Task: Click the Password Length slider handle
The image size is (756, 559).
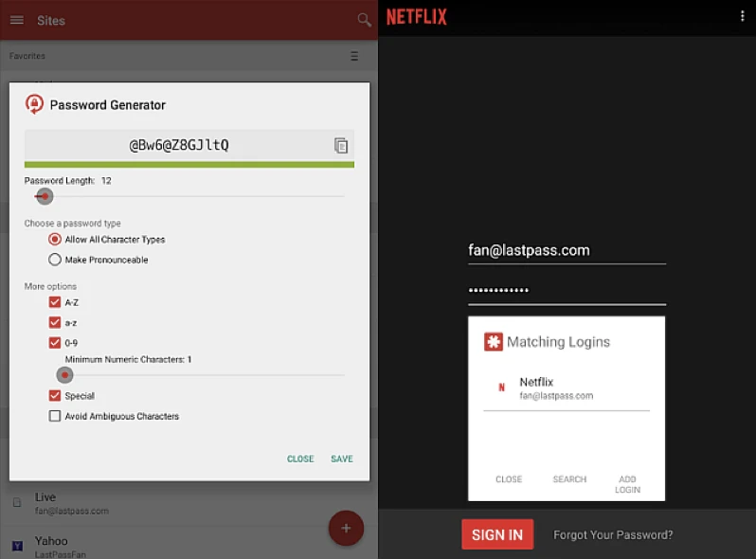Action: (44, 196)
